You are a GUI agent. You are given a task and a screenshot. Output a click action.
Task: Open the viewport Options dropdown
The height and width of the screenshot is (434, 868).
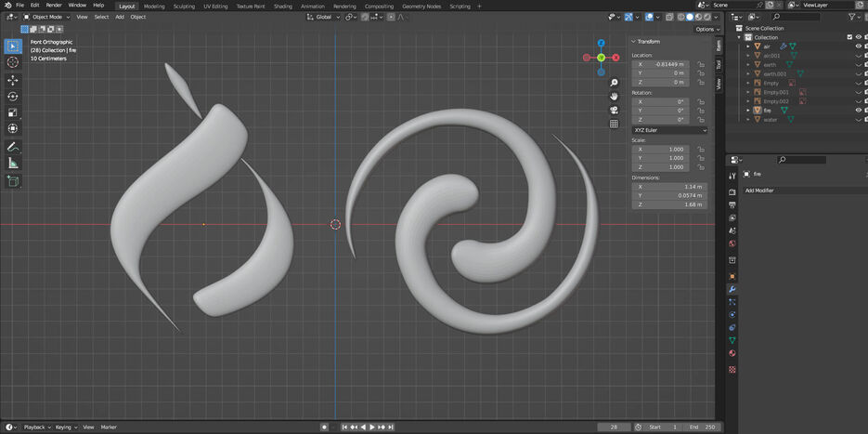click(x=707, y=30)
